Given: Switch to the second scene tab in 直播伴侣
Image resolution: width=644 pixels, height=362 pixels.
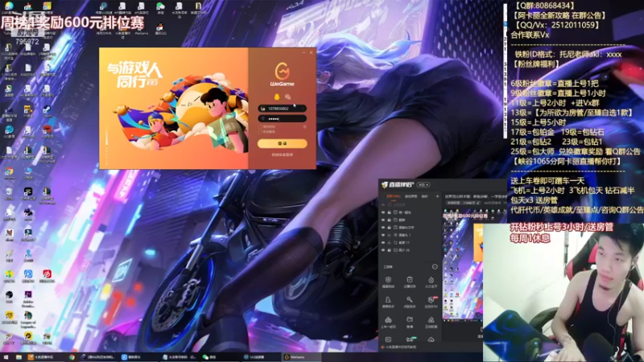Looking at the screenshot, I should pos(411,196).
